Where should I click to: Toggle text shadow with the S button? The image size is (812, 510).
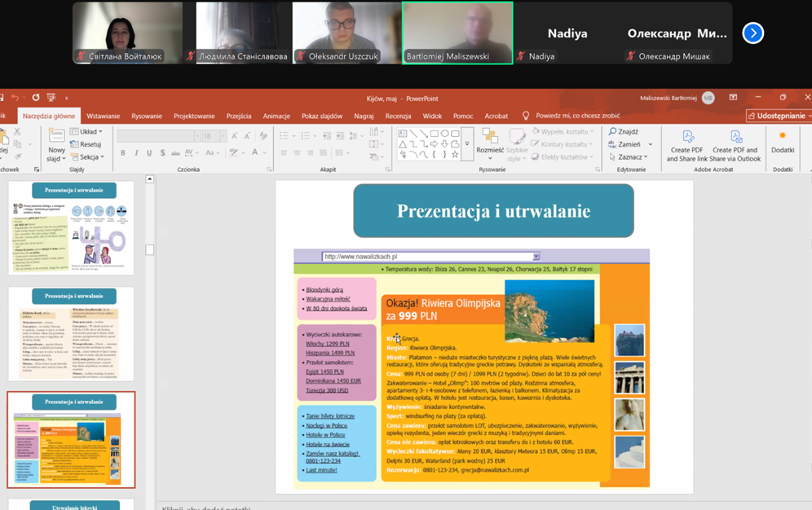pyautogui.click(x=162, y=152)
